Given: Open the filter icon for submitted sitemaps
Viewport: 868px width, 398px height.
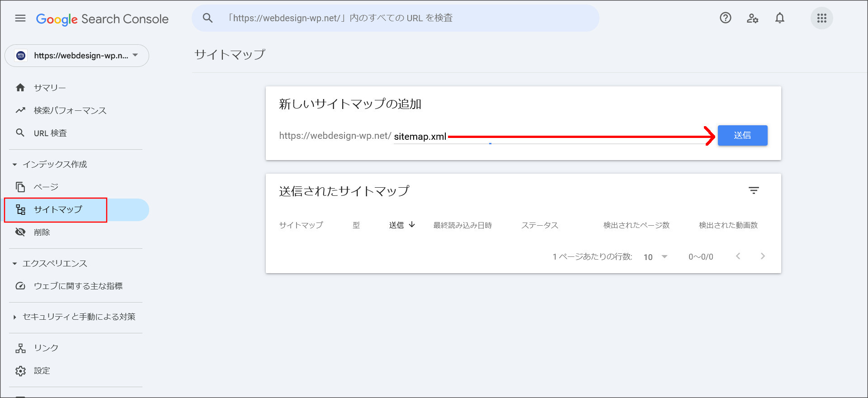Looking at the screenshot, I should coord(754,190).
